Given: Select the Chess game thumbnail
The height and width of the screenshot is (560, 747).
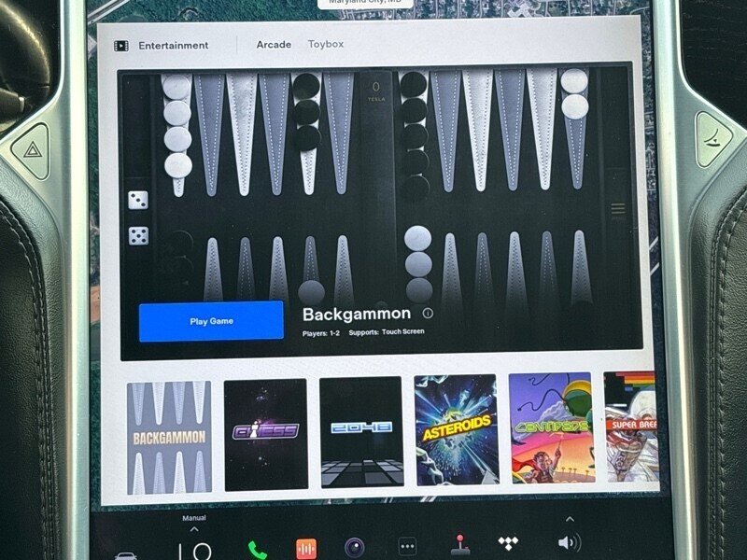Looking at the screenshot, I should (265, 433).
